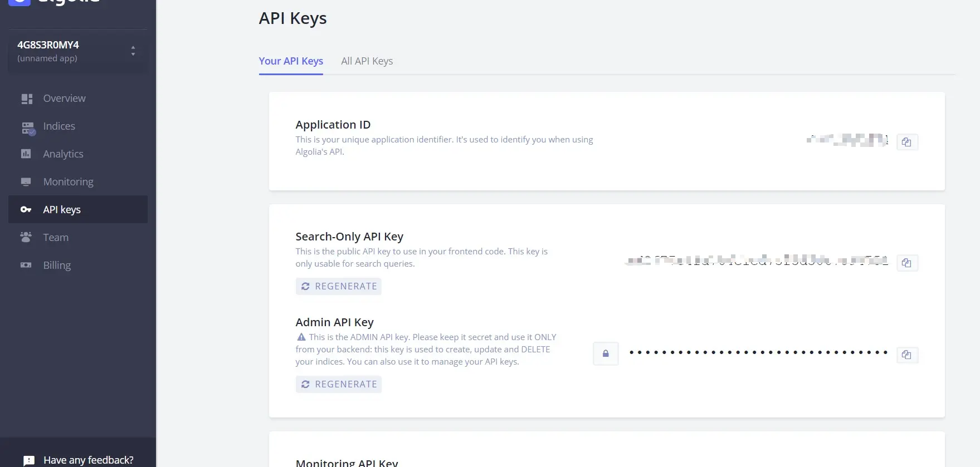
Task: Click the Algolia logo at top left
Action: pos(54,2)
